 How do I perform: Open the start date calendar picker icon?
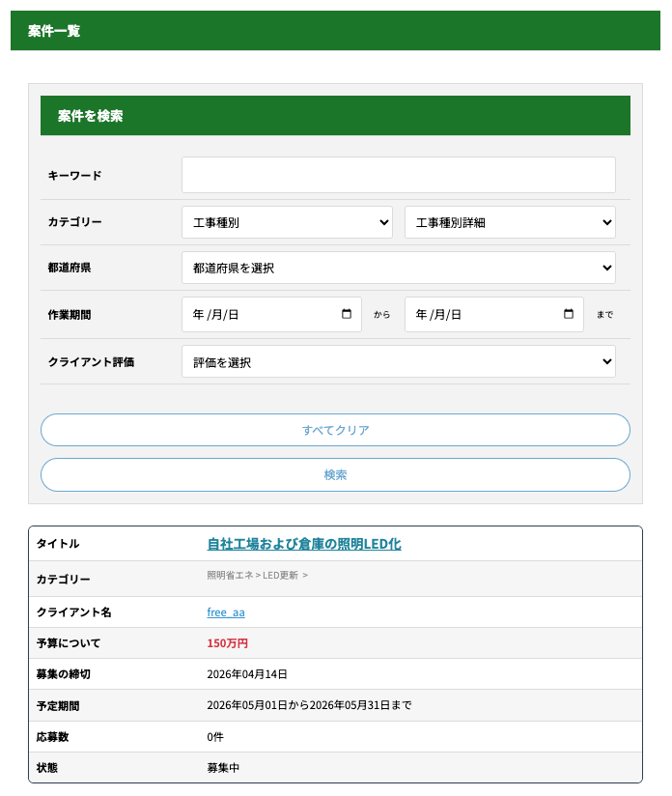coord(347,314)
